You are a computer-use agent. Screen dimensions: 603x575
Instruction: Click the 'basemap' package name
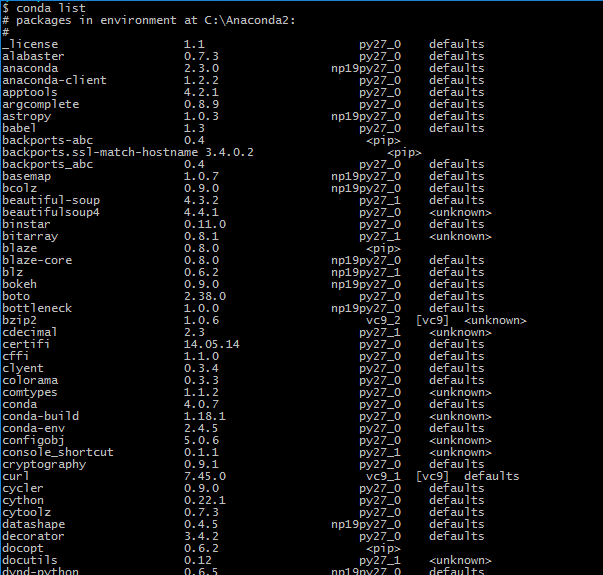pos(27,176)
